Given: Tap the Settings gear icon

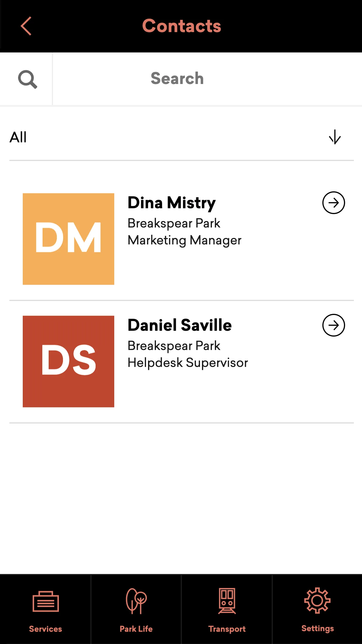Looking at the screenshot, I should click(317, 601).
